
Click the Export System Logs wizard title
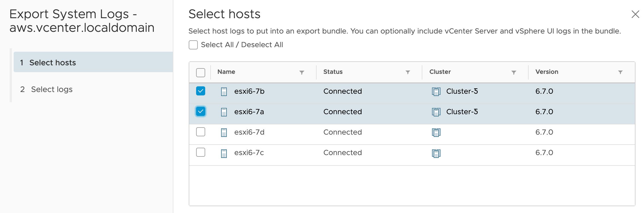(x=82, y=21)
